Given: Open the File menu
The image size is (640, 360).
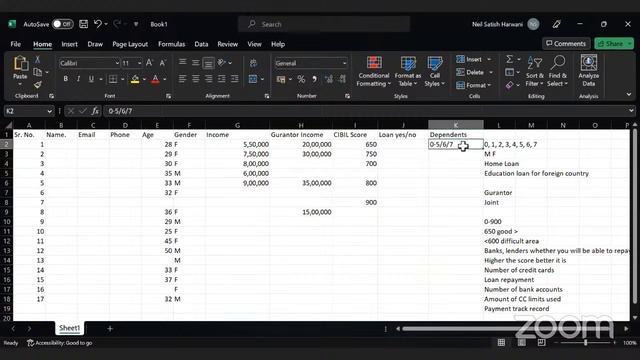Looking at the screenshot, I should point(16,44).
